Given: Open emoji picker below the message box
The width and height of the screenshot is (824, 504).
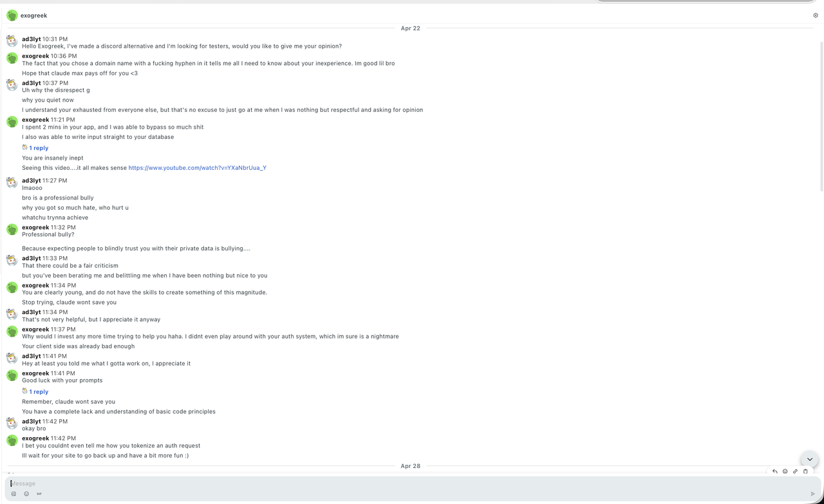Looking at the screenshot, I should [26, 494].
